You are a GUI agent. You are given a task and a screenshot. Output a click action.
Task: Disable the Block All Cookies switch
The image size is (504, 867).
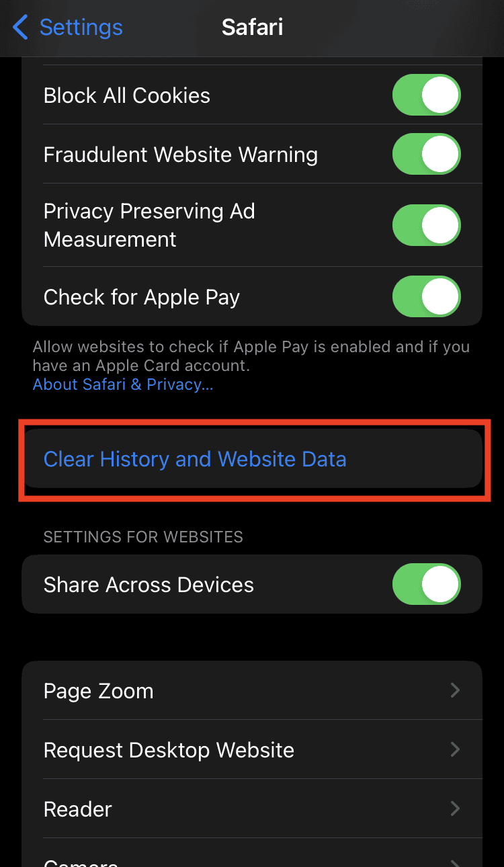(427, 95)
